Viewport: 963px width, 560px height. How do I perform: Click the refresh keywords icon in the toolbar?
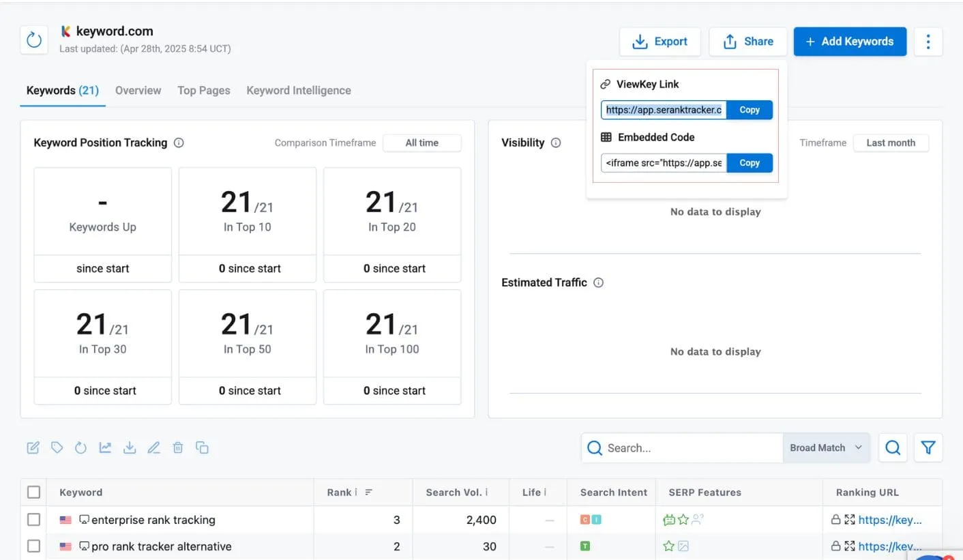[x=81, y=447]
